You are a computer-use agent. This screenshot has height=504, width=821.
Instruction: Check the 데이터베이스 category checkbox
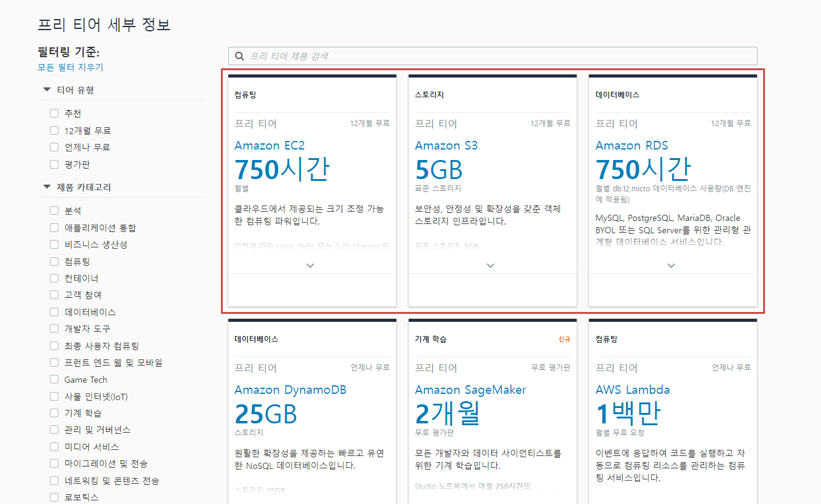pyautogui.click(x=54, y=312)
